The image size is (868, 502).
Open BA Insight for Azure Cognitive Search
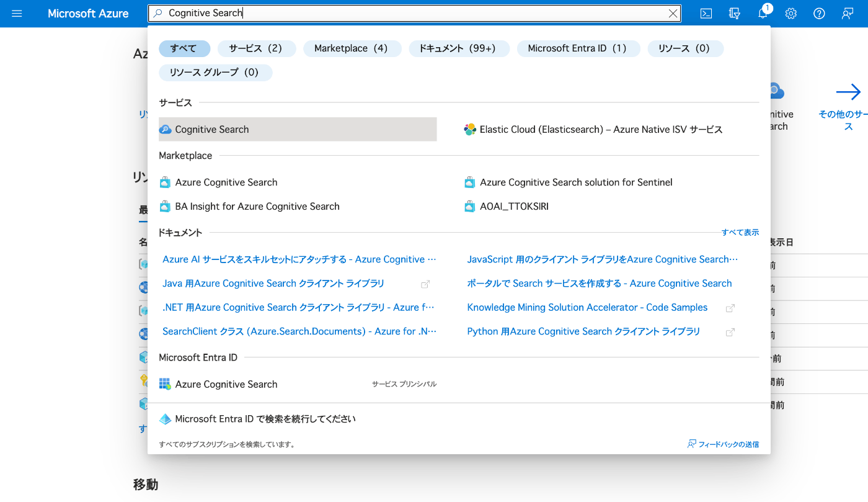coord(257,207)
